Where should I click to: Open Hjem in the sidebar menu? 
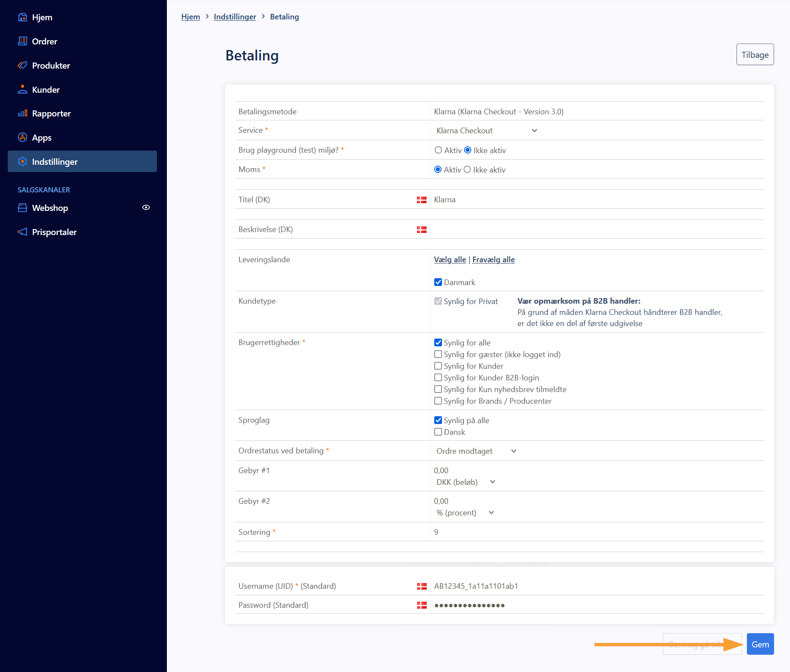(82, 17)
